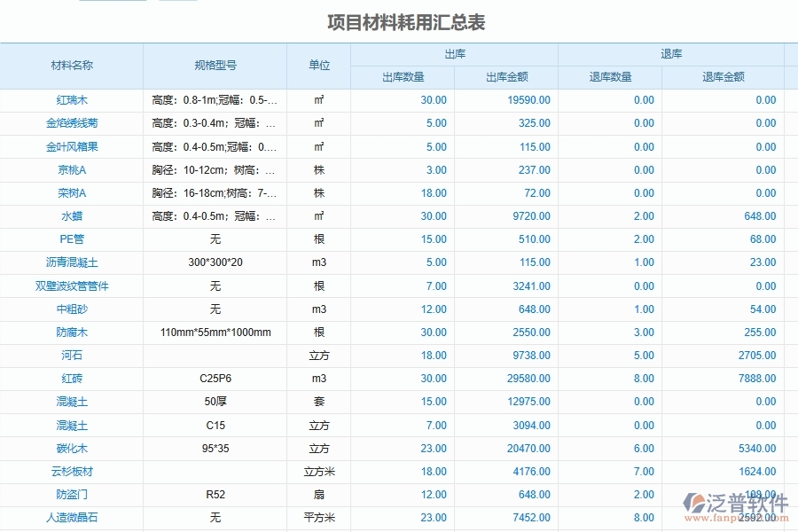Select the 红瑞木 material name

point(71,100)
